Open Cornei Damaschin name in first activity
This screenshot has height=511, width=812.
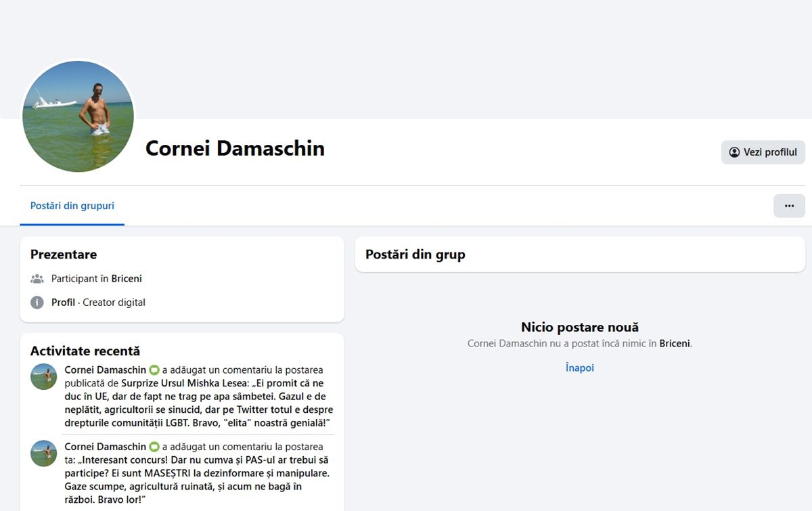point(105,370)
